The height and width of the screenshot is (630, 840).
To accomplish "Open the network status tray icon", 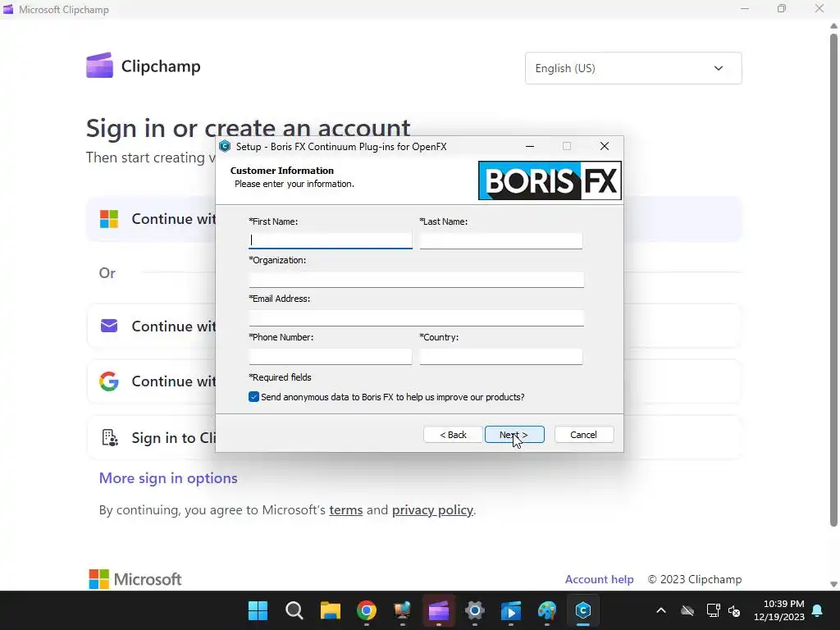I will (713, 610).
